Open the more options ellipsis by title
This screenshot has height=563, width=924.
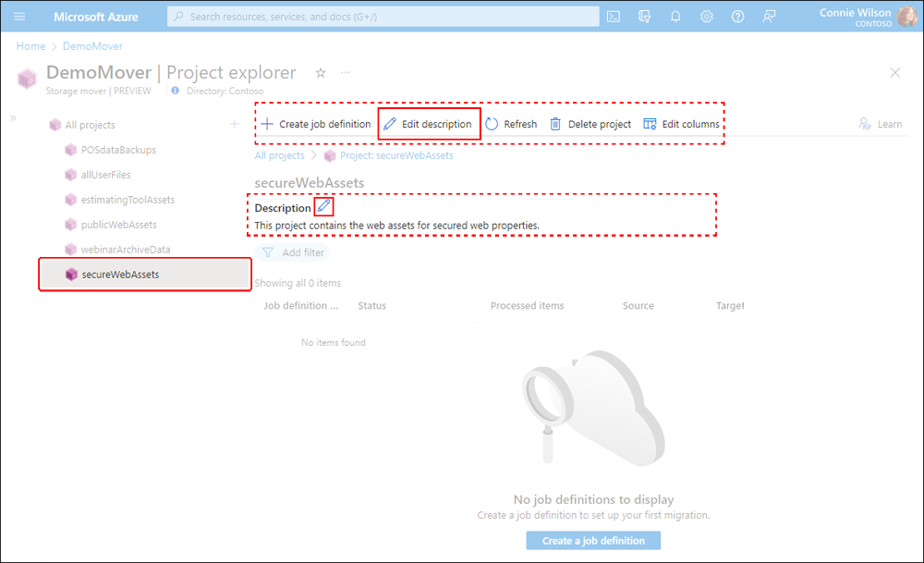pyautogui.click(x=346, y=72)
